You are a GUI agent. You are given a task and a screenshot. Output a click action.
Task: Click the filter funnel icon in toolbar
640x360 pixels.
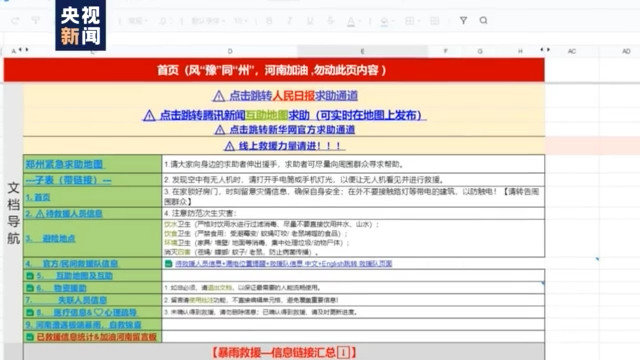(x=463, y=20)
